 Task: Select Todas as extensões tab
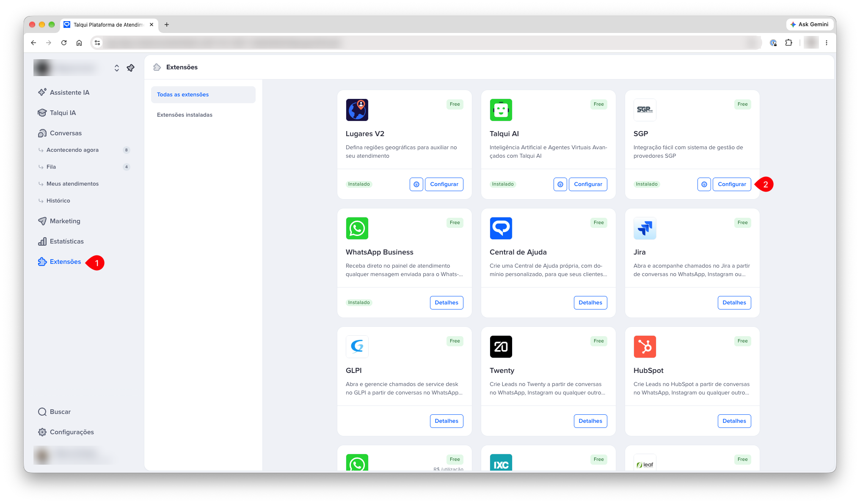203,95
